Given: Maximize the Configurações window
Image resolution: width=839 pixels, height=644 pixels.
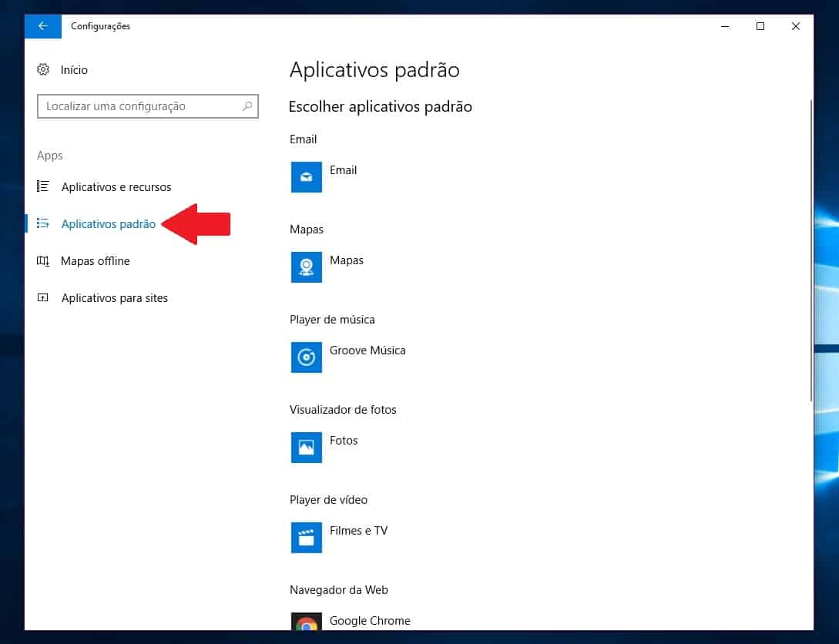Looking at the screenshot, I should pos(760,26).
